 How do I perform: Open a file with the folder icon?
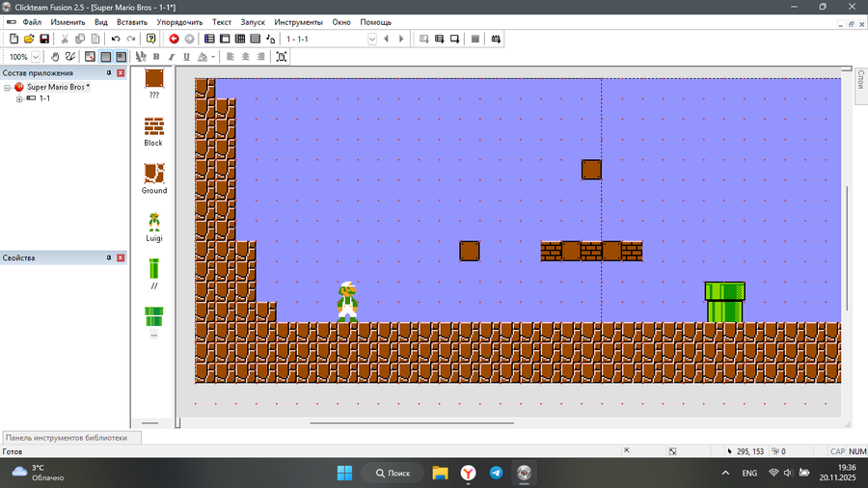(x=29, y=39)
